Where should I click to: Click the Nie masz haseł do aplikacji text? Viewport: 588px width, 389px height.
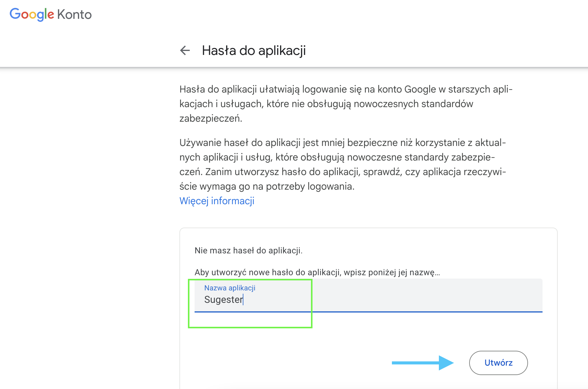(249, 251)
